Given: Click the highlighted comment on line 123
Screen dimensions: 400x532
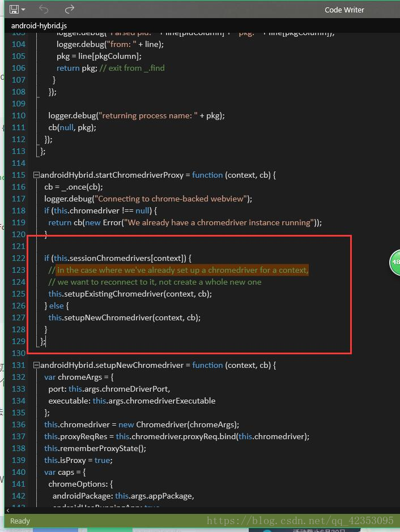Looking at the screenshot, I should pyautogui.click(x=182, y=270).
